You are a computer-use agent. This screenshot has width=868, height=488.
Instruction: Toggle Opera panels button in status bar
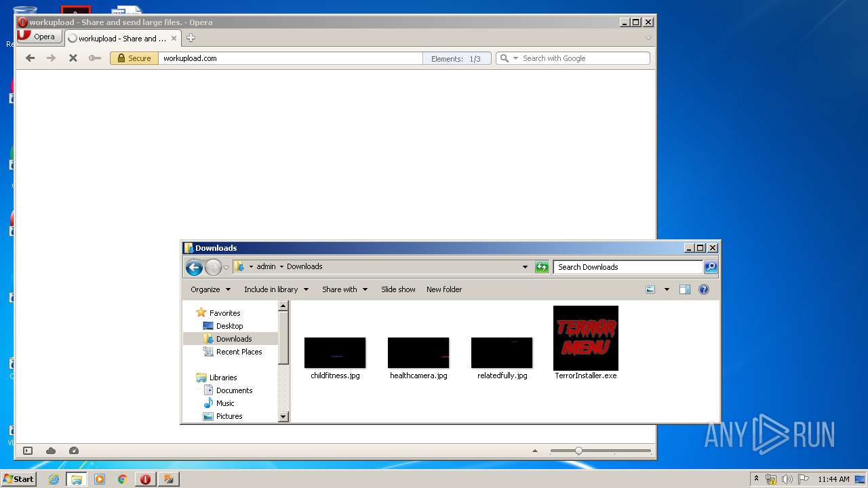coord(28,451)
